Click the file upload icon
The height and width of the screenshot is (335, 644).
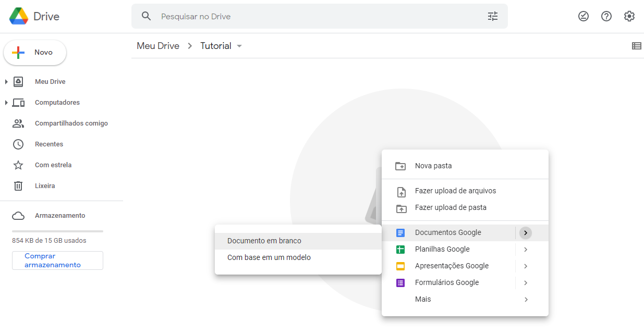[401, 191]
